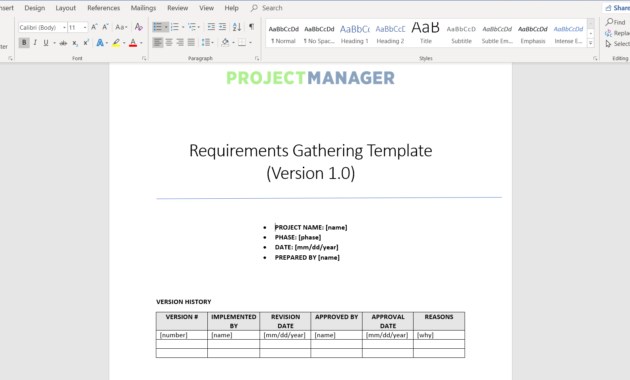Image resolution: width=630 pixels, height=380 pixels.
Task: Toggle Underline formatting
Action: 46,43
